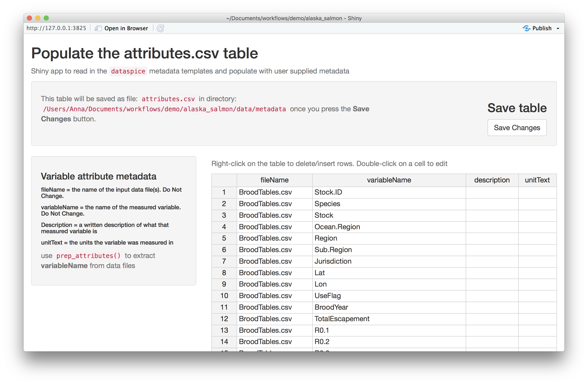Click the blue RStudio Connect publish icon
588x385 pixels.
click(x=526, y=28)
